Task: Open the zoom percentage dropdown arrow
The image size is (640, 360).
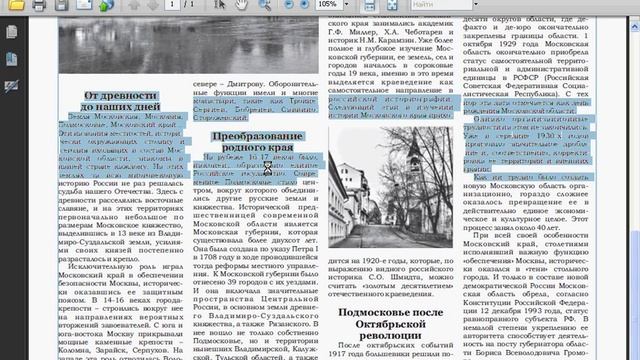Action: [x=347, y=4]
